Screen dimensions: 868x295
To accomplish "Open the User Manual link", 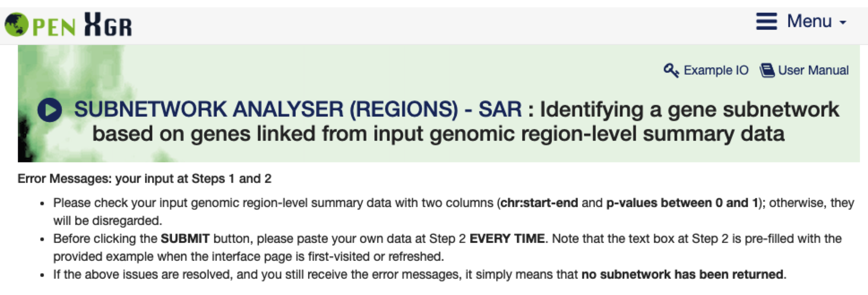I will 813,70.
